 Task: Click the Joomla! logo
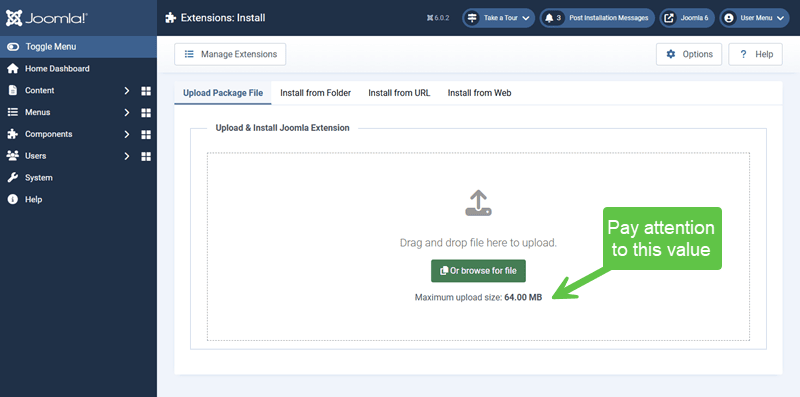(x=46, y=18)
